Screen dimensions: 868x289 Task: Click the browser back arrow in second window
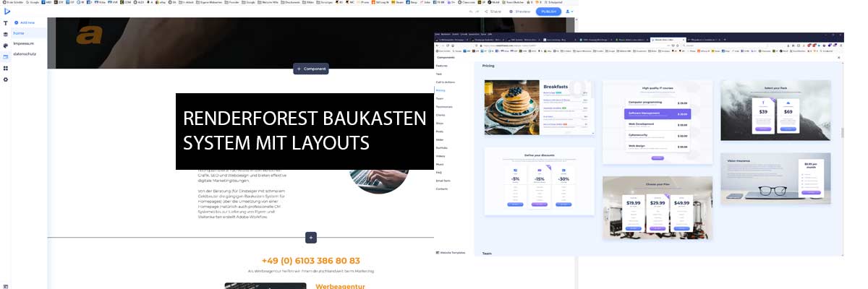(x=438, y=46)
